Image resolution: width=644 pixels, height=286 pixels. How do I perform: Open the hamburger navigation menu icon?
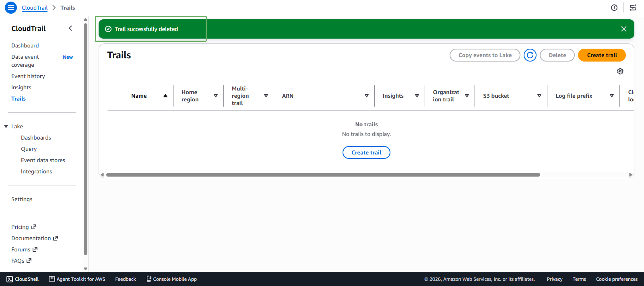(11, 8)
